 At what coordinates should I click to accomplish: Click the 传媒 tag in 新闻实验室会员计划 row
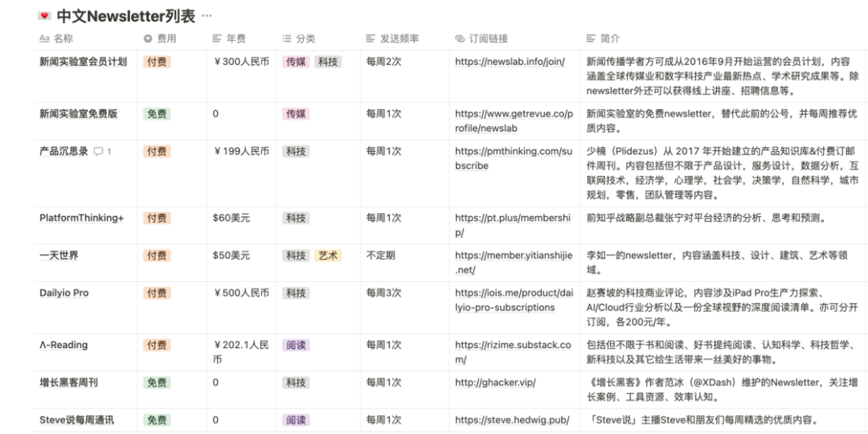pyautogui.click(x=296, y=62)
